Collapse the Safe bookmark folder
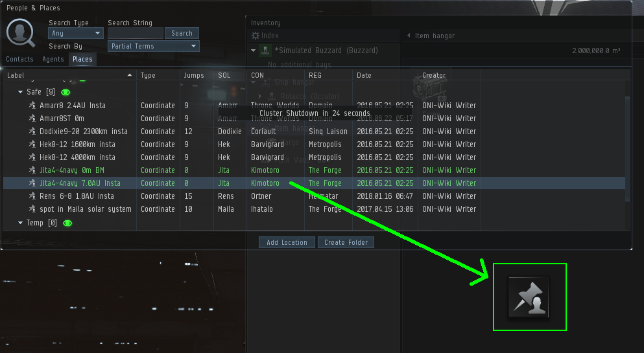 [20, 93]
